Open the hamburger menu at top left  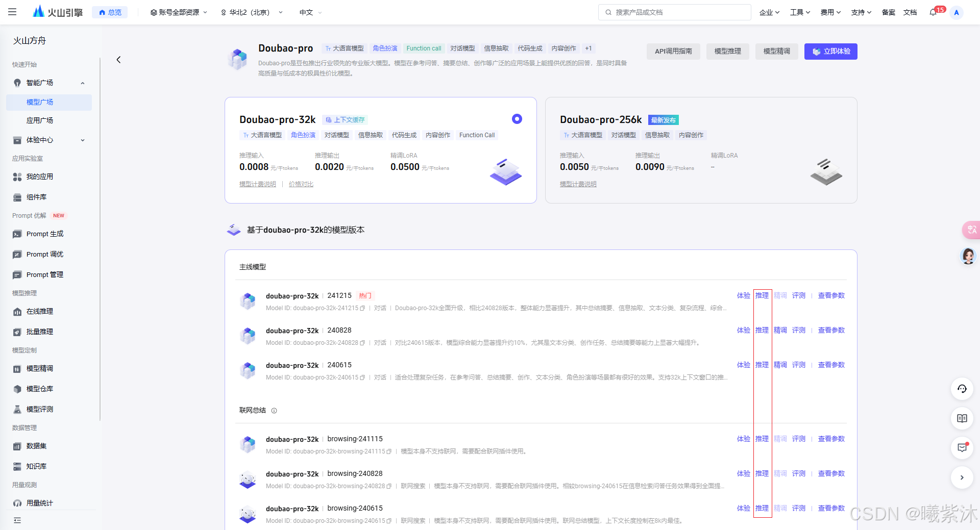click(12, 12)
